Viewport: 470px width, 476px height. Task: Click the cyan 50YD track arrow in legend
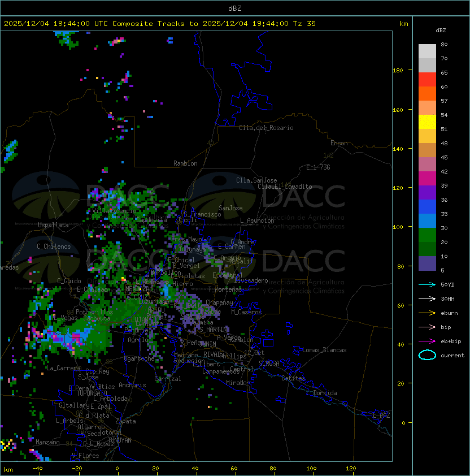click(x=427, y=285)
